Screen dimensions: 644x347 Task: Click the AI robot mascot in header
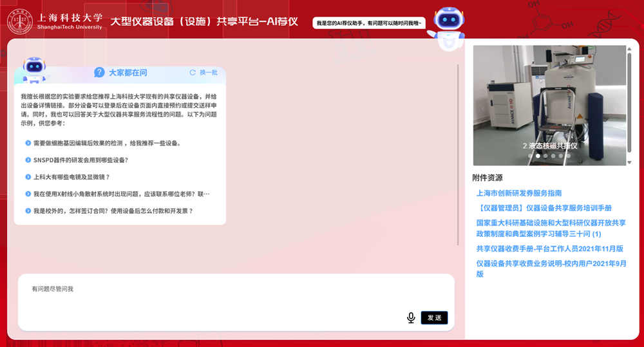pyautogui.click(x=446, y=26)
